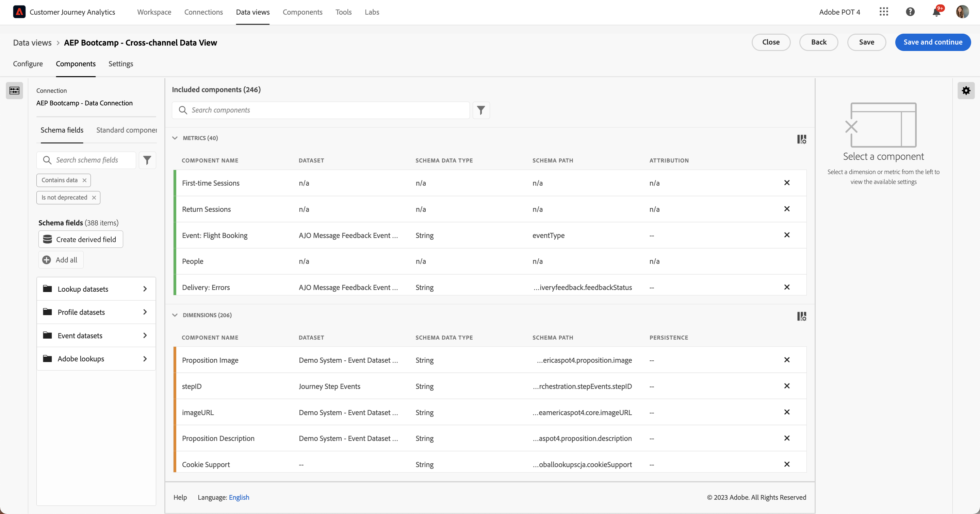Expand Lookup datasets folder
Image resolution: width=980 pixels, height=514 pixels.
point(96,289)
